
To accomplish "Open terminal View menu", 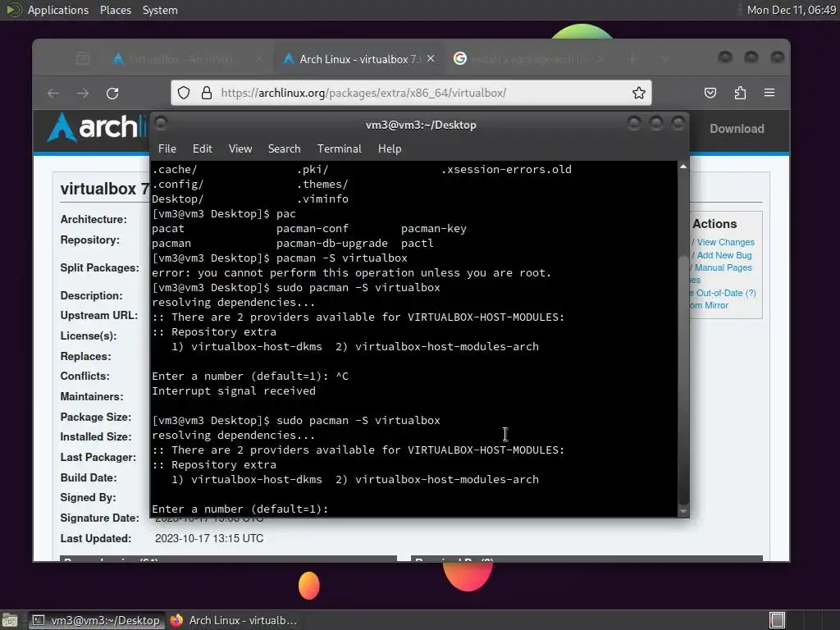I will 240,149.
